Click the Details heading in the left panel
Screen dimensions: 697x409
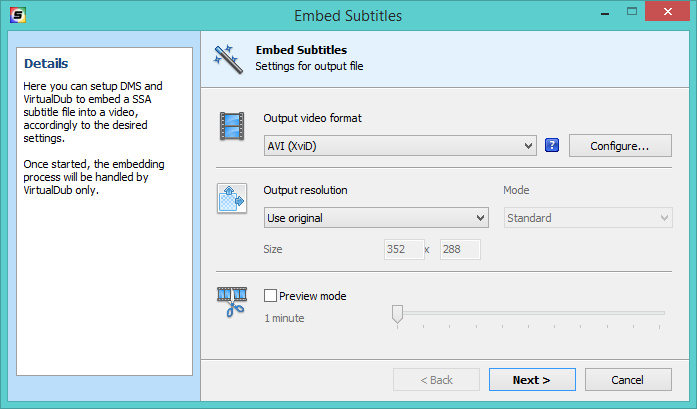pos(46,64)
